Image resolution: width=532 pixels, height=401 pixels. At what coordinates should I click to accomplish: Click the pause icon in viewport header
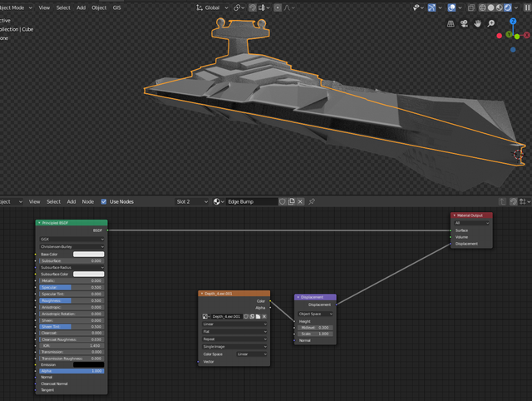[527, 7]
